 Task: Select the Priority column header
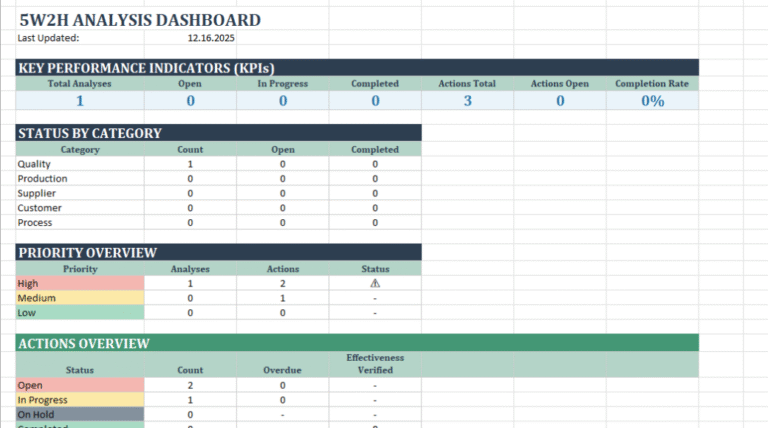click(80, 269)
